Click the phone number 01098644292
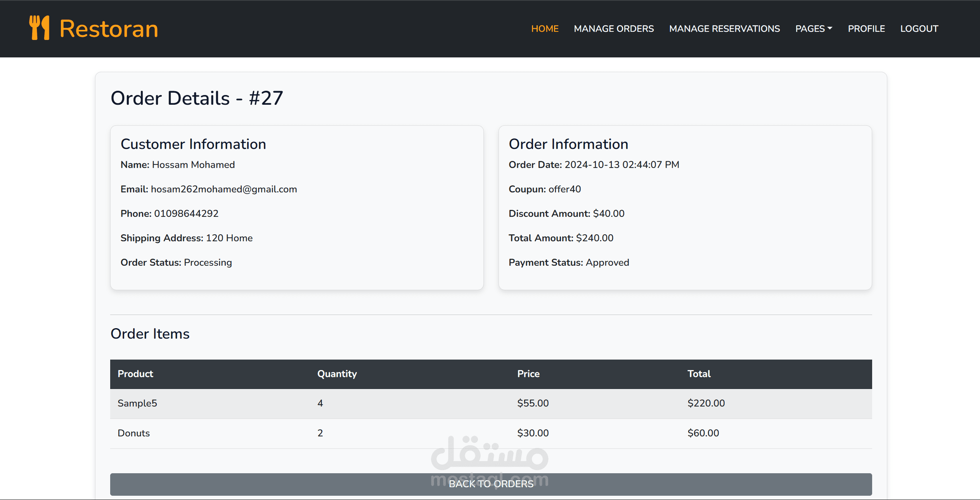 click(x=186, y=214)
